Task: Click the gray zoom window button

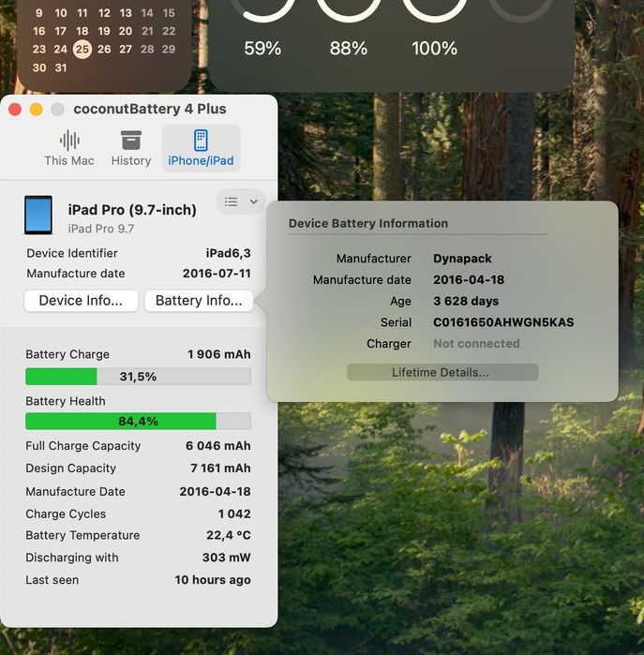Action: pos(57,110)
